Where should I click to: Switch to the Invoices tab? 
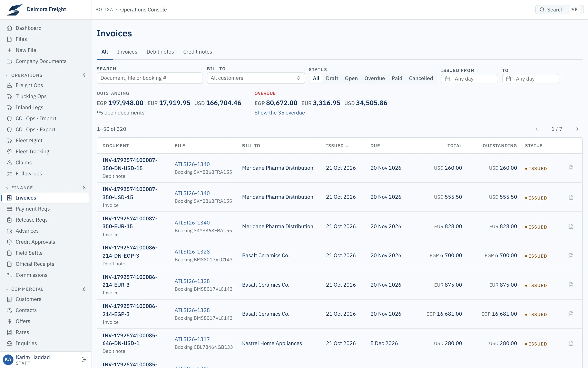pos(127,52)
